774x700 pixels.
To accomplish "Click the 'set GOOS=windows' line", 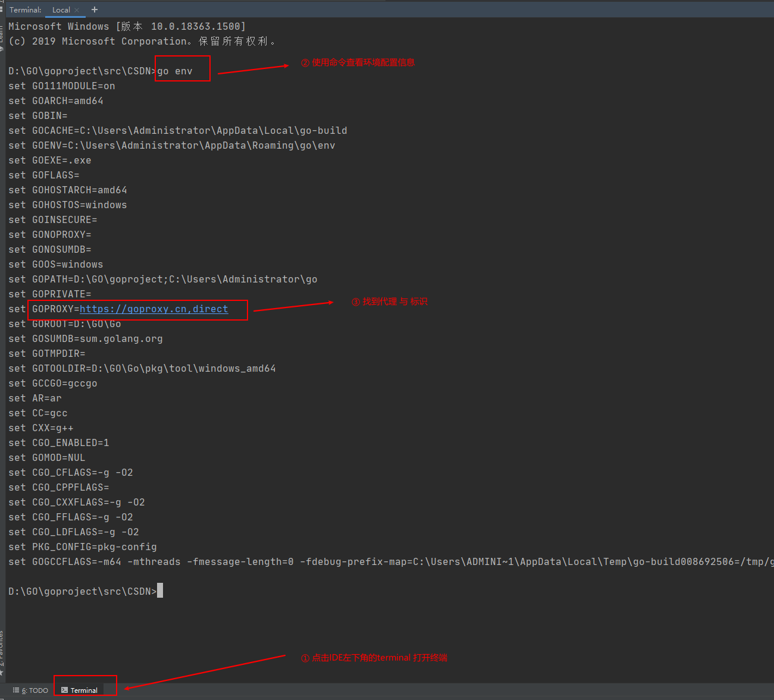I will pyautogui.click(x=56, y=265).
